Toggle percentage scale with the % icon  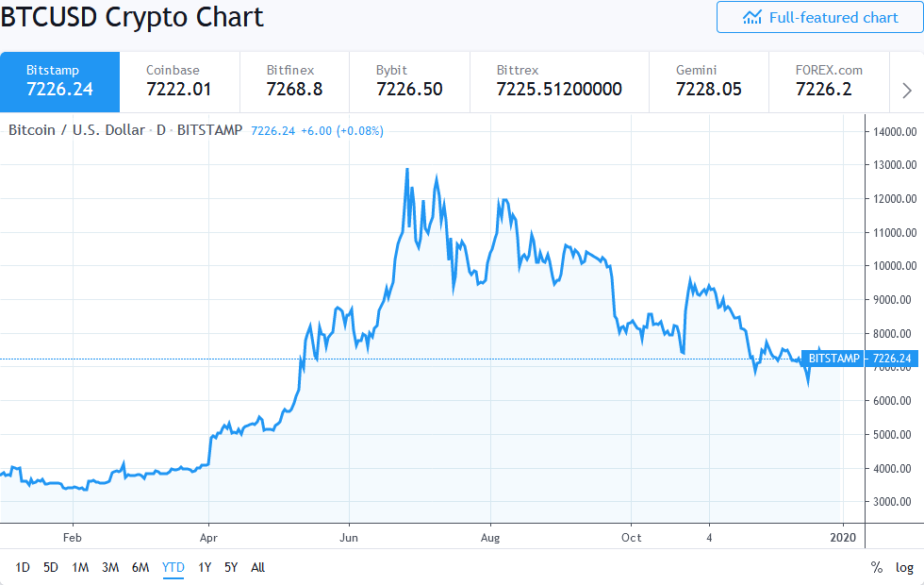click(875, 567)
